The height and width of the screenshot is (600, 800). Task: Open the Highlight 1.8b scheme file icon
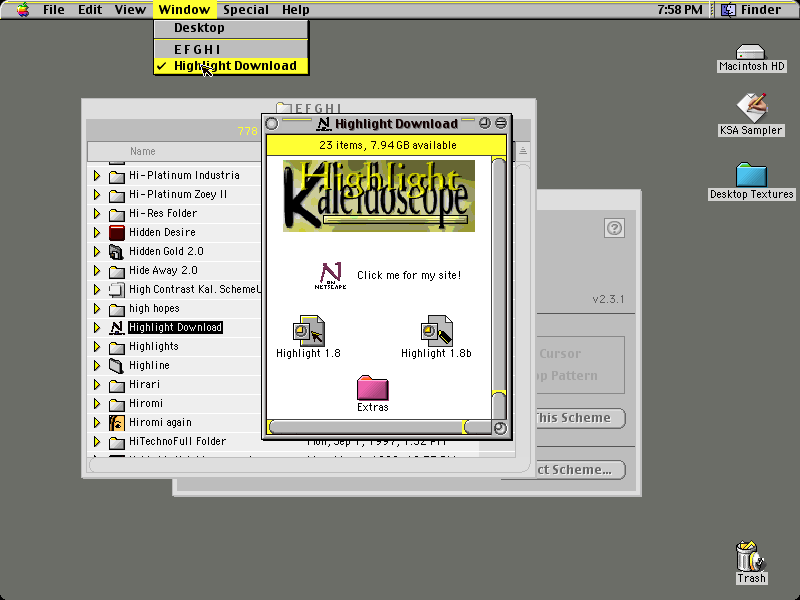pos(437,331)
